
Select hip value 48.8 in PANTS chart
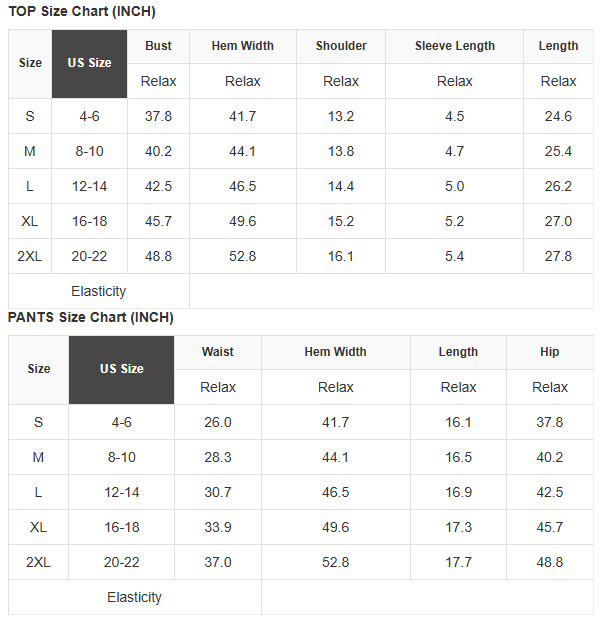click(550, 562)
